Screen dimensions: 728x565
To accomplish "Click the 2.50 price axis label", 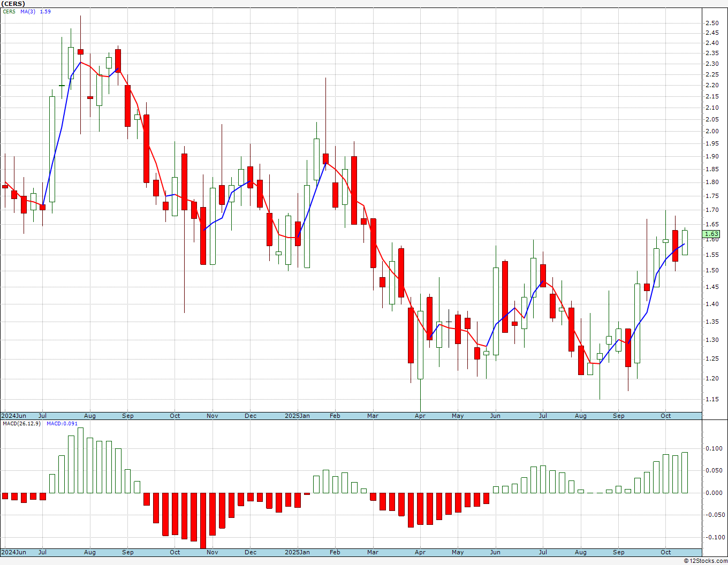I will (712, 23).
